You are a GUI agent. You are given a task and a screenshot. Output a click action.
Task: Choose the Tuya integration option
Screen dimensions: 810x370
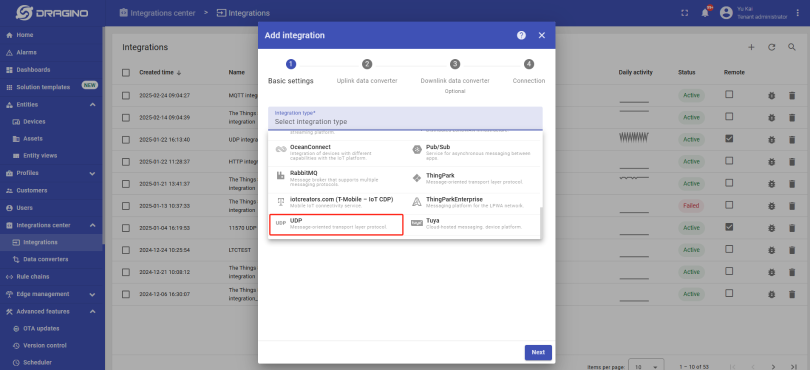coord(472,223)
